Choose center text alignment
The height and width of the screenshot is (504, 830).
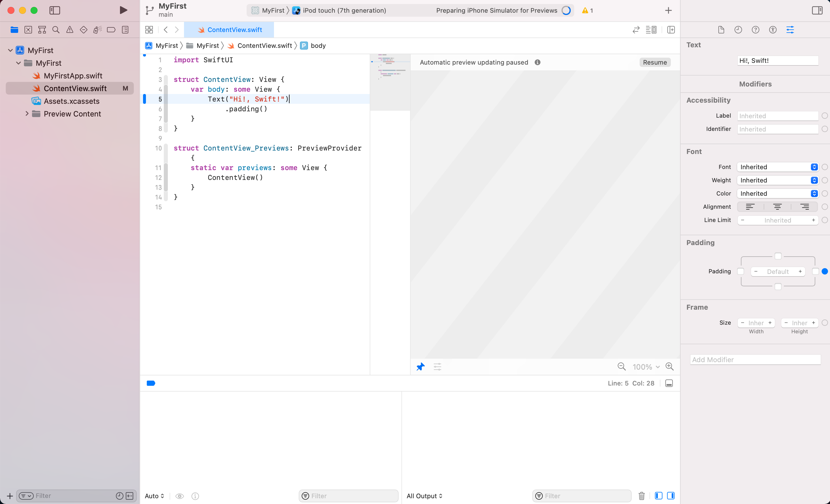tap(778, 207)
